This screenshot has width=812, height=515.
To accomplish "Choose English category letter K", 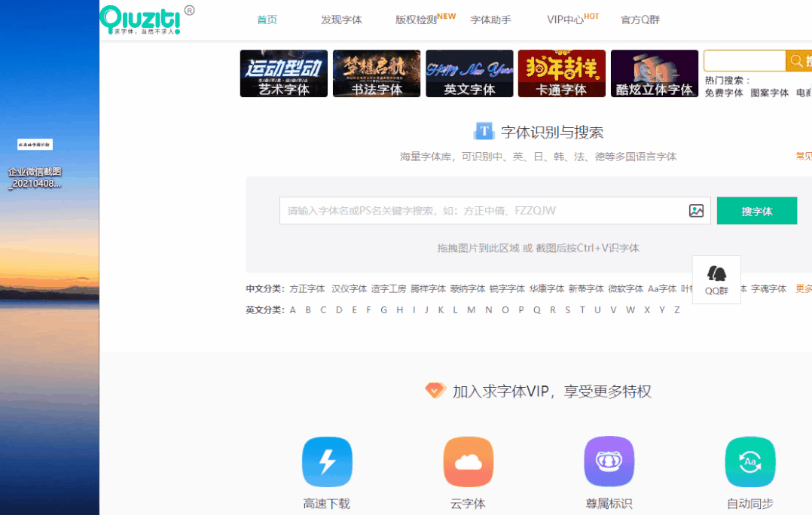I will (441, 310).
